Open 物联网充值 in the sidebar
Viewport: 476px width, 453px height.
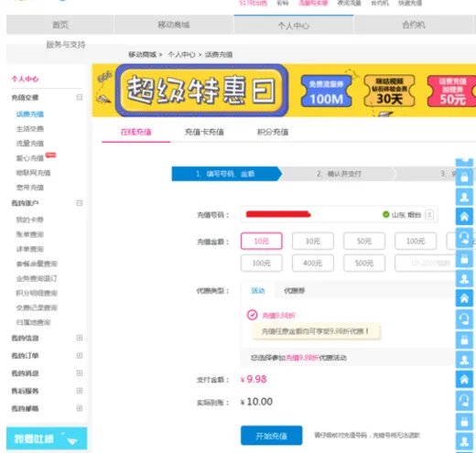tap(33, 173)
